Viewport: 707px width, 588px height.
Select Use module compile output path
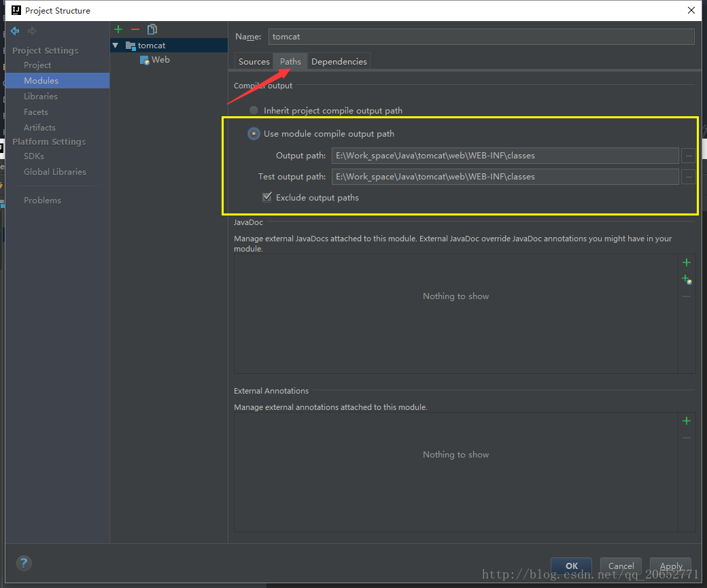tap(254, 134)
